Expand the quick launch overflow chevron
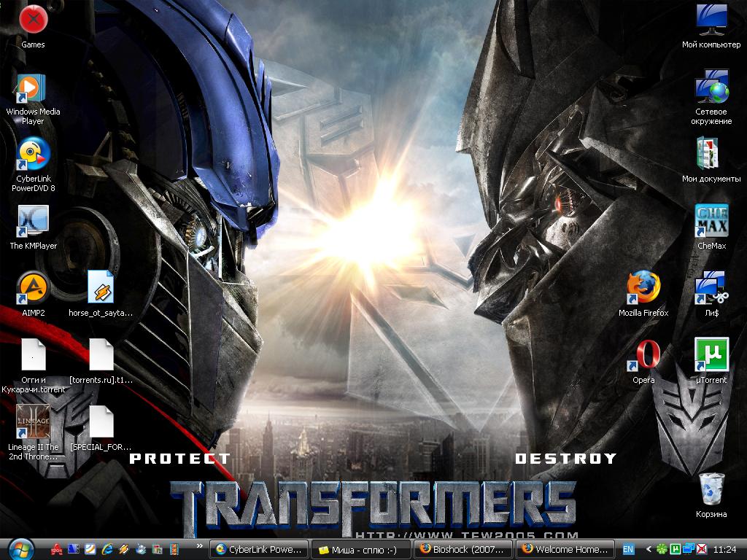This screenshot has width=747, height=560. [x=199, y=545]
